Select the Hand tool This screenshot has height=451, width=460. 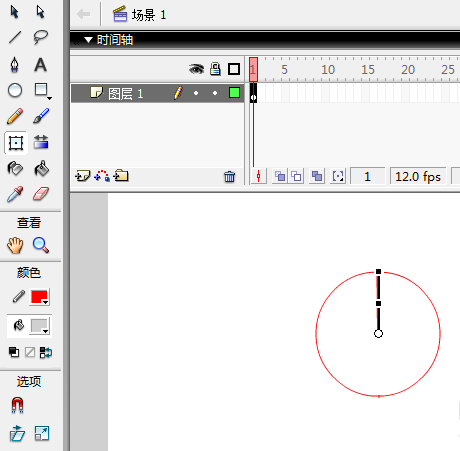15,245
